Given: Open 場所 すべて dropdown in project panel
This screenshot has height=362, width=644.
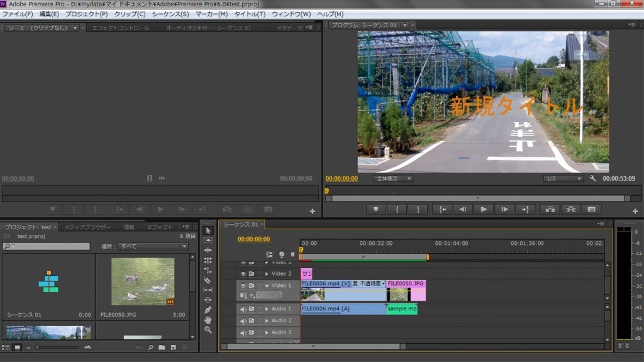Looking at the screenshot, I should pos(153,246).
